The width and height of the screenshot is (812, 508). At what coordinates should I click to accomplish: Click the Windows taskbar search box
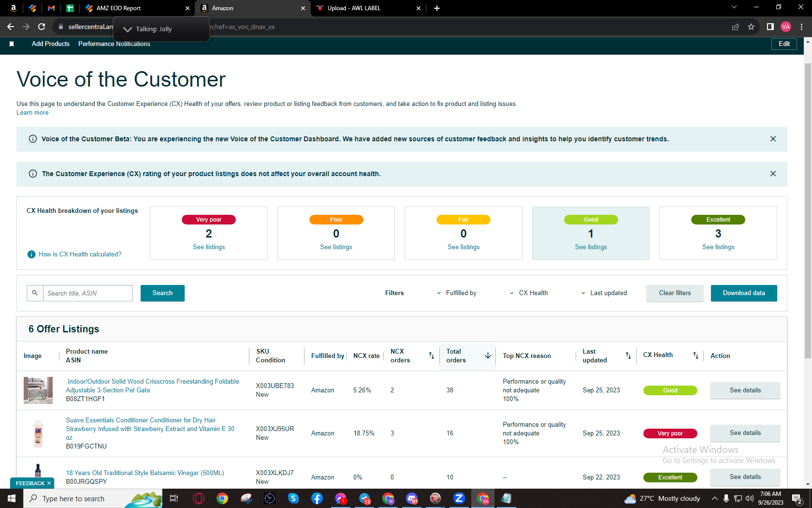click(92, 498)
